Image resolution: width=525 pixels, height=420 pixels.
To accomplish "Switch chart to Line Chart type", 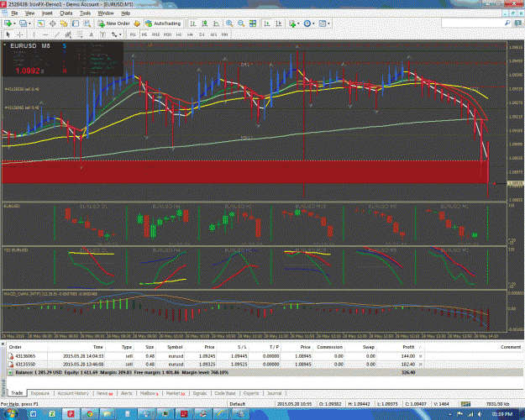I will click(216, 24).
